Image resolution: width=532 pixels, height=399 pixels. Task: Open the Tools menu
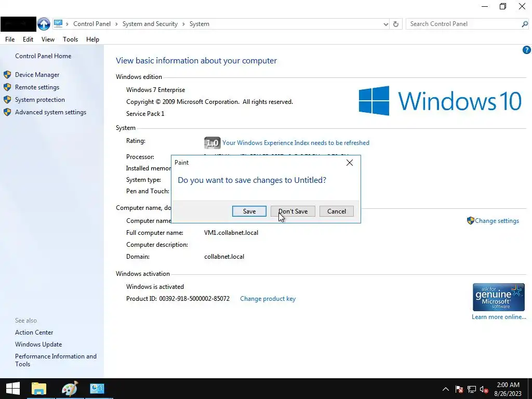[70, 39]
